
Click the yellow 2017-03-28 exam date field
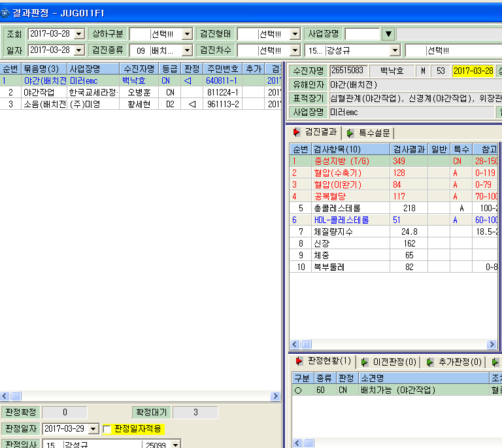click(473, 71)
